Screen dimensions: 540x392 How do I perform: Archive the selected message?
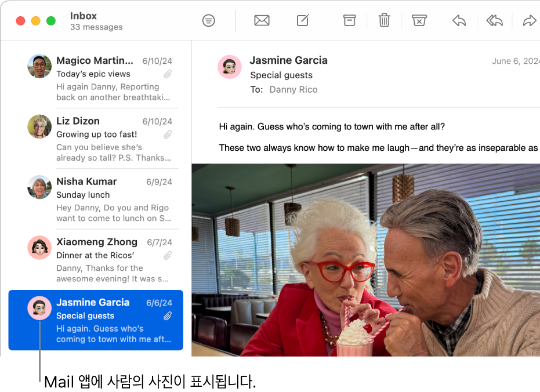click(x=349, y=20)
